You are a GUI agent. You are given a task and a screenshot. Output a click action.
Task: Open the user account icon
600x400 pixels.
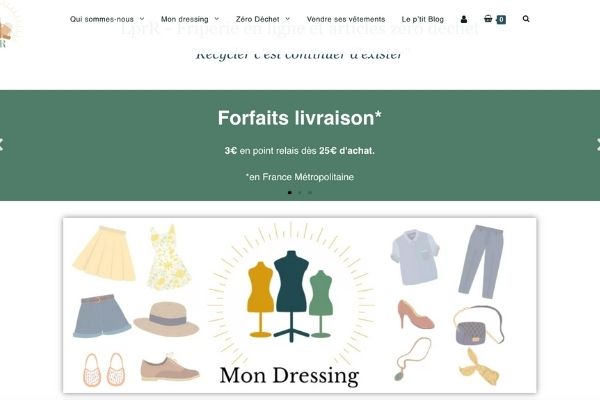click(464, 19)
